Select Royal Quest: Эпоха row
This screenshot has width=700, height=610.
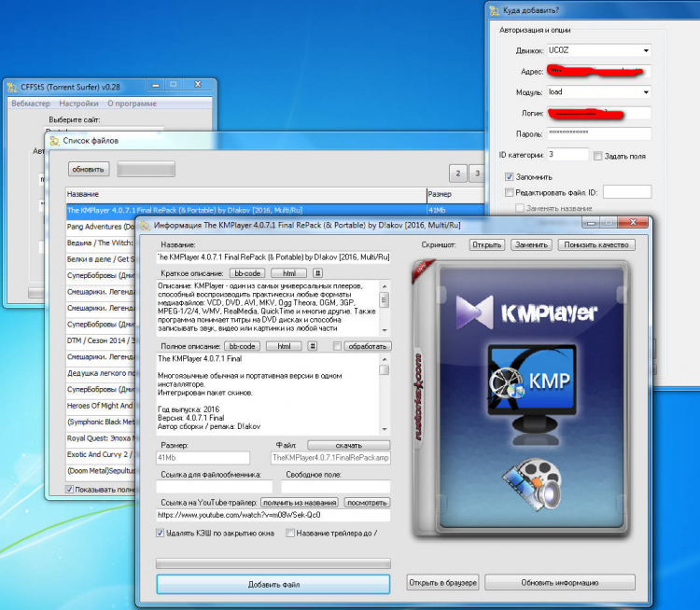(x=101, y=438)
